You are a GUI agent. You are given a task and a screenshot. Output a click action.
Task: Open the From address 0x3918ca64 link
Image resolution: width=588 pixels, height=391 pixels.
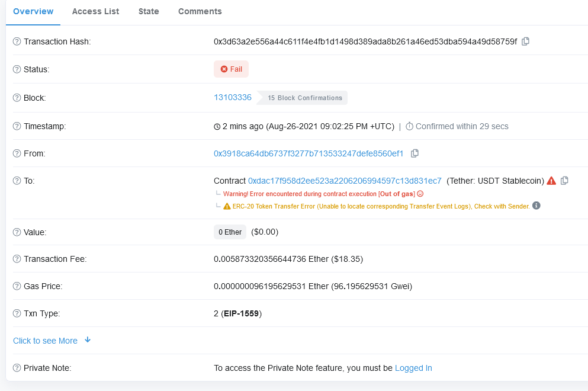click(309, 153)
